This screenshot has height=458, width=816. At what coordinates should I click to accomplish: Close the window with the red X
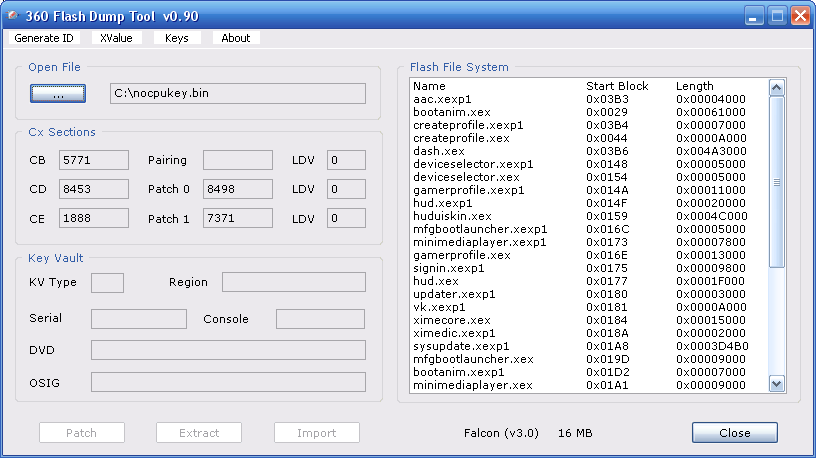(x=800, y=16)
